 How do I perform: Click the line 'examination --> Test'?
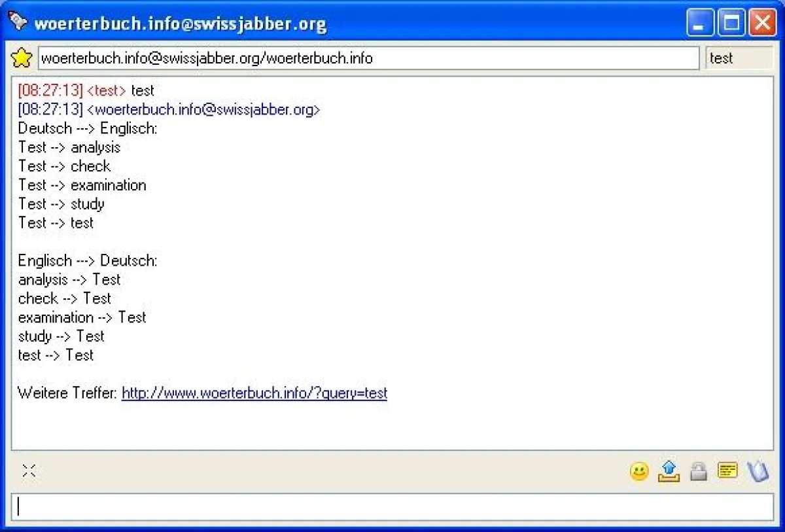pos(82,317)
